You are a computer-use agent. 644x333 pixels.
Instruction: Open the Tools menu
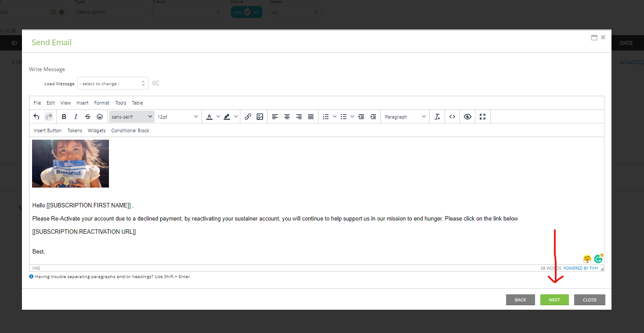(121, 103)
